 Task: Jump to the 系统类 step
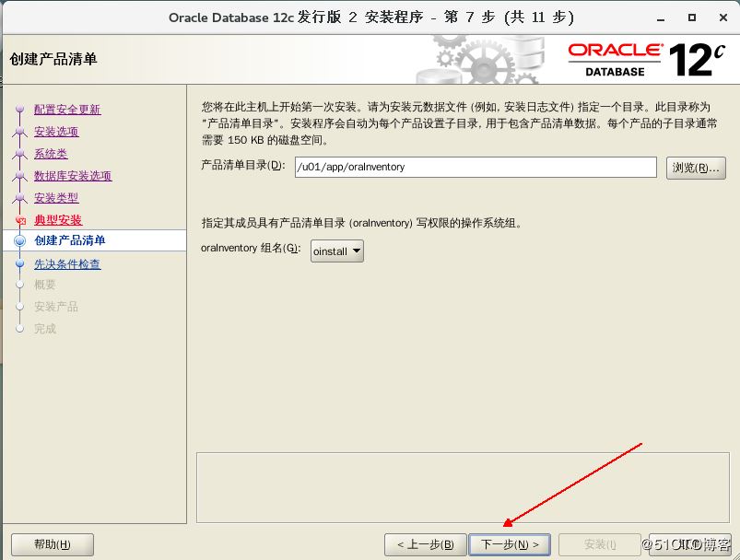[51, 154]
